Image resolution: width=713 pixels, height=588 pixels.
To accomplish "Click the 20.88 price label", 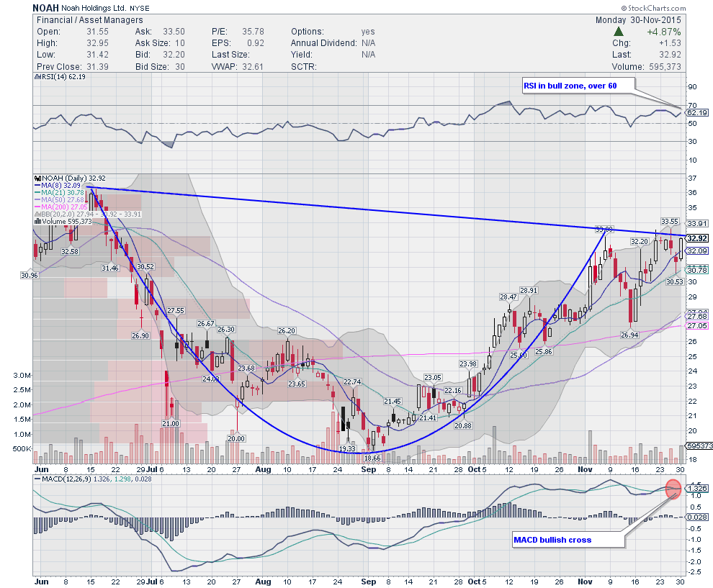I will (x=463, y=426).
